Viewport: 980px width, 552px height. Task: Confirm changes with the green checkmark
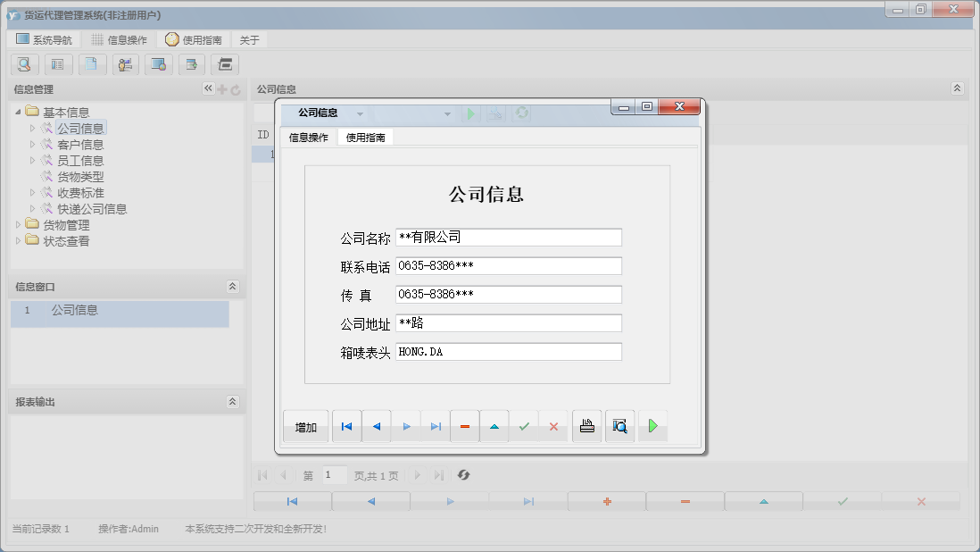tap(524, 426)
